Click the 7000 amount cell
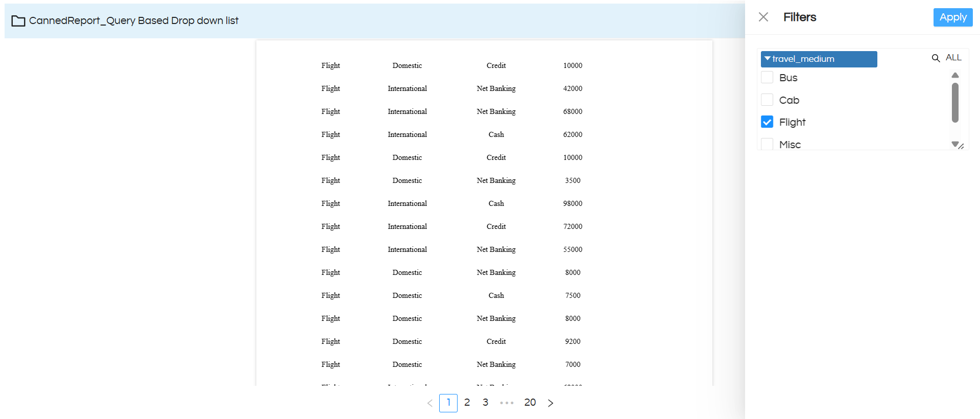This screenshot has width=980, height=419. coord(572,364)
